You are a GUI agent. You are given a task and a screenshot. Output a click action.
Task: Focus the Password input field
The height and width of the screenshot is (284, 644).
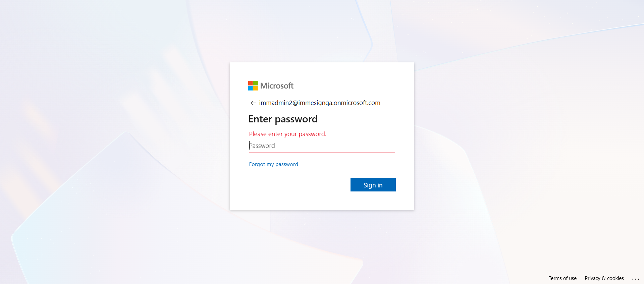coord(322,146)
